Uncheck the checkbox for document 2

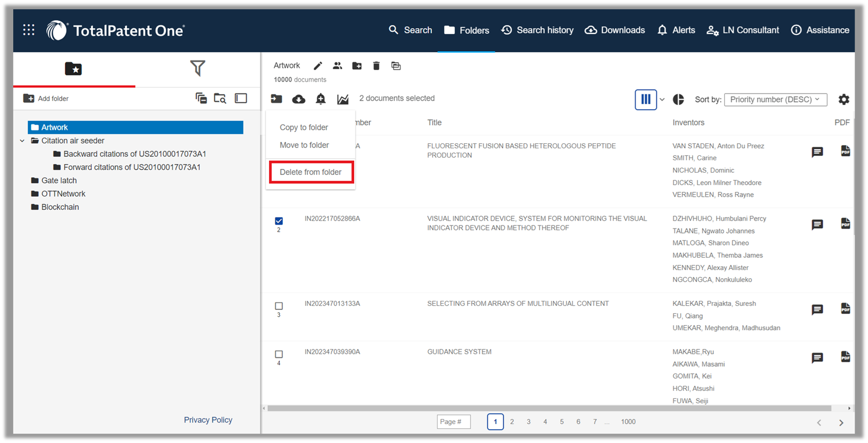pyautogui.click(x=279, y=221)
